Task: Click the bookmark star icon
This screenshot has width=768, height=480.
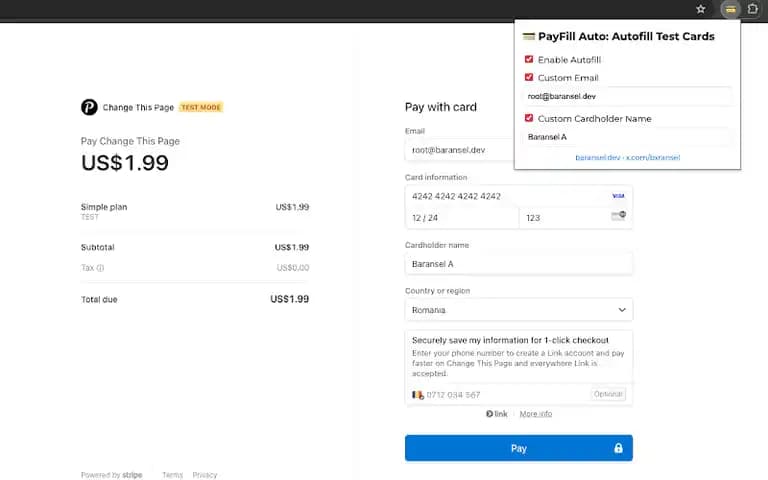Action: 701,9
